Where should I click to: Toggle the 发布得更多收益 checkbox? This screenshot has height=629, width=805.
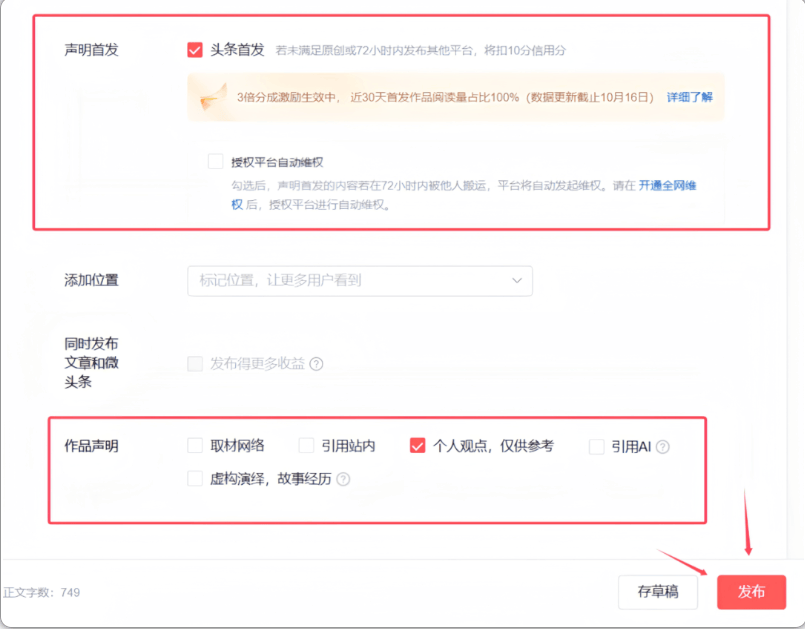196,364
